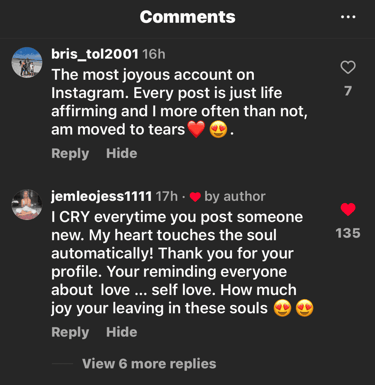Screen dimensions: 375x385
Task: View the 7 likes count
Action: coord(348,91)
